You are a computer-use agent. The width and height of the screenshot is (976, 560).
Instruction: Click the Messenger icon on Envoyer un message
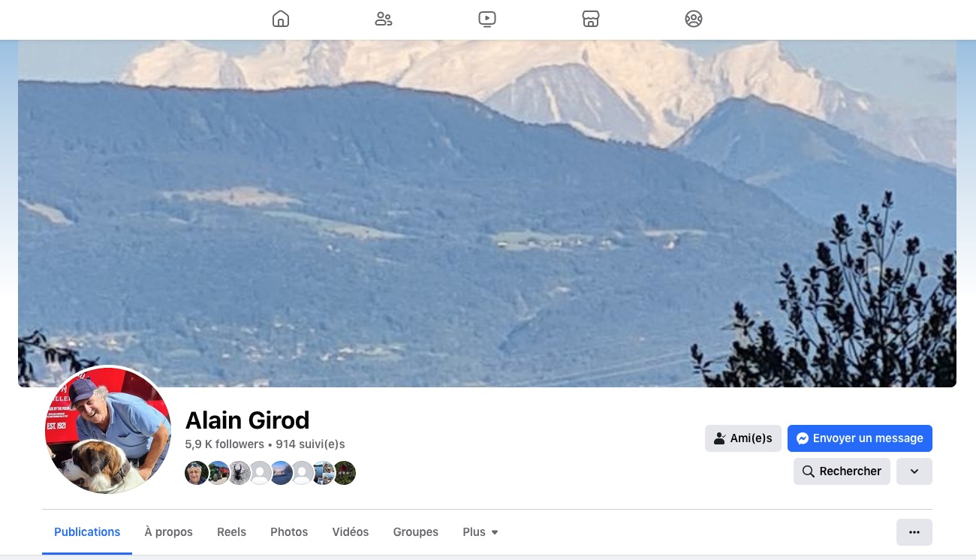coord(803,438)
